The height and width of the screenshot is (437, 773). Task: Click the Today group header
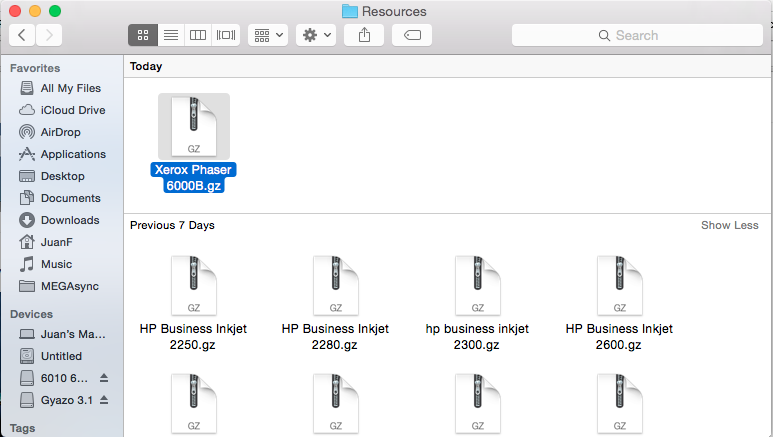coord(146,66)
